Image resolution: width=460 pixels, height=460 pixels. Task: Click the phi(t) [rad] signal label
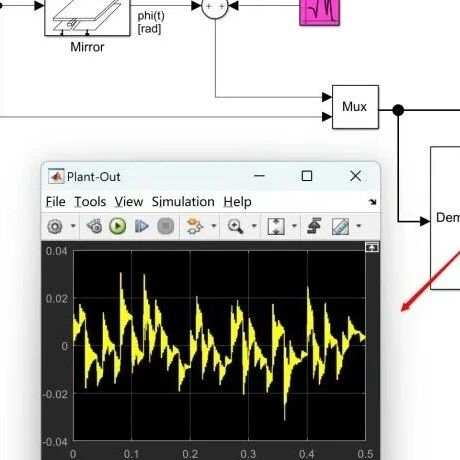coord(151,22)
